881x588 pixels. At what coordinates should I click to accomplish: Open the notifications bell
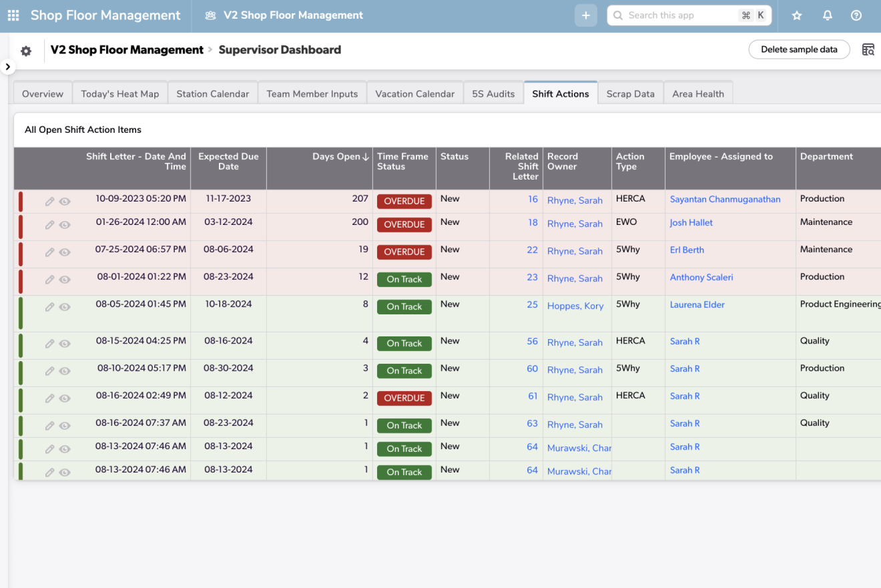point(827,15)
